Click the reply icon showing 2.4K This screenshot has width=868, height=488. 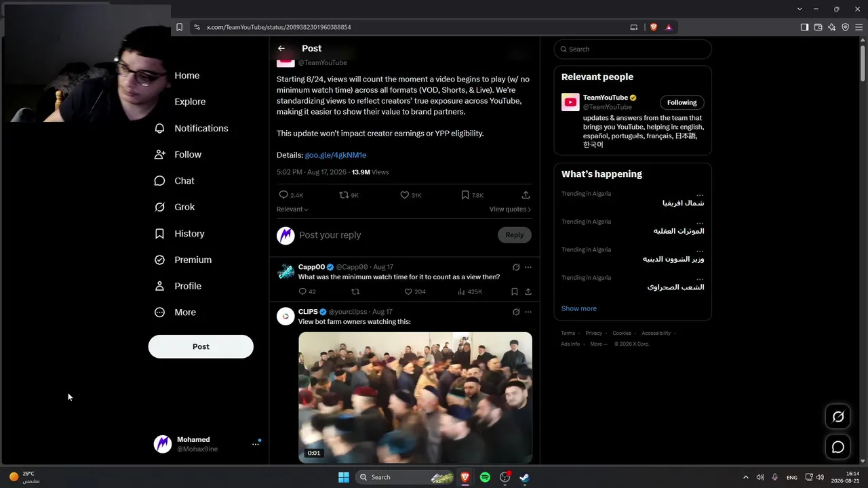coord(283,195)
